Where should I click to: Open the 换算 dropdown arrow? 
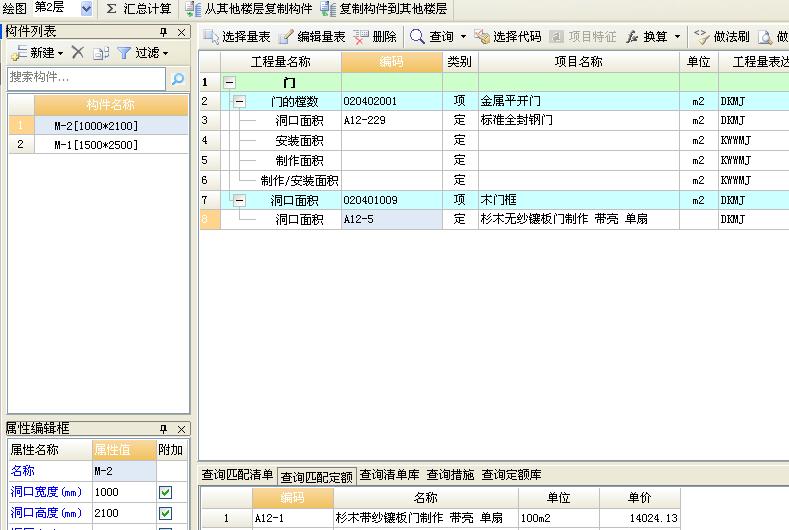click(x=677, y=37)
